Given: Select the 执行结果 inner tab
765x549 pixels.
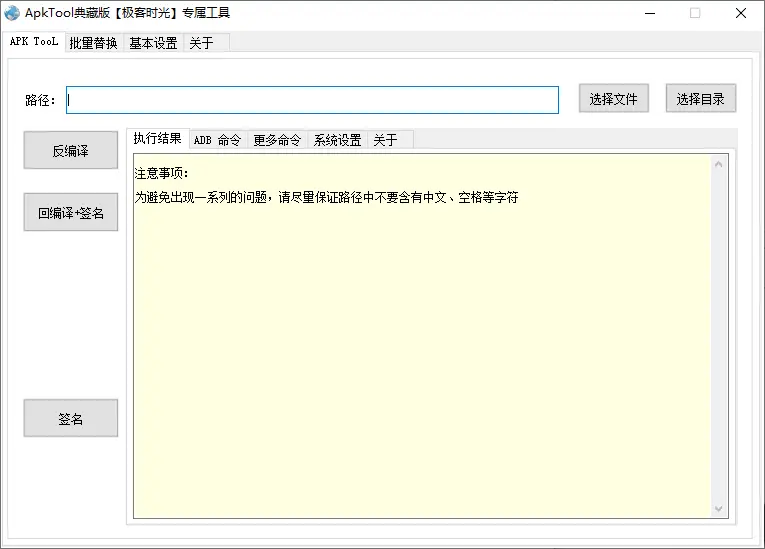Looking at the screenshot, I should point(158,139).
